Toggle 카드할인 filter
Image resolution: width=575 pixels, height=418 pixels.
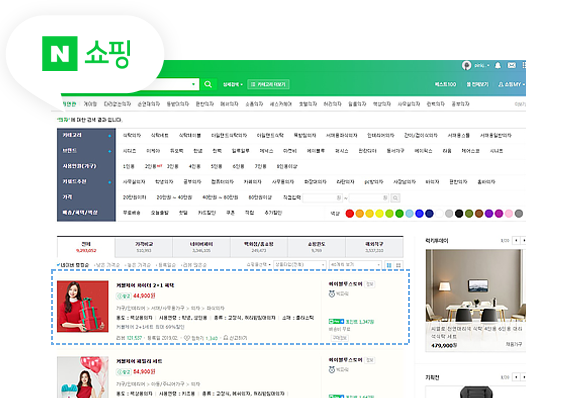click(x=207, y=213)
